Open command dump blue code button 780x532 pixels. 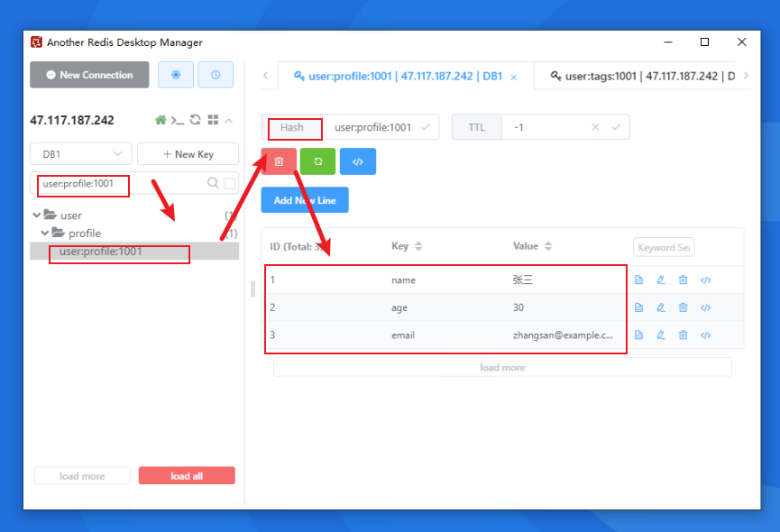358,161
